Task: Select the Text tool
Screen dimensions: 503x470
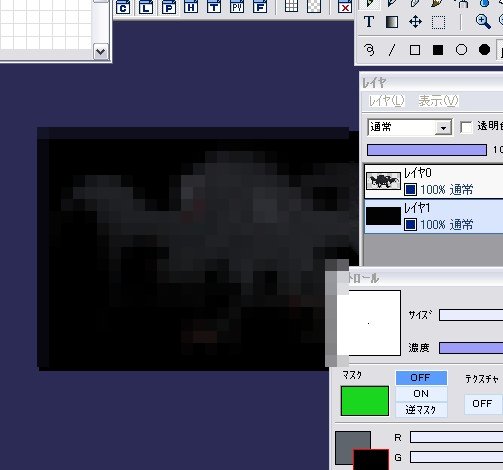Action: pos(369,22)
